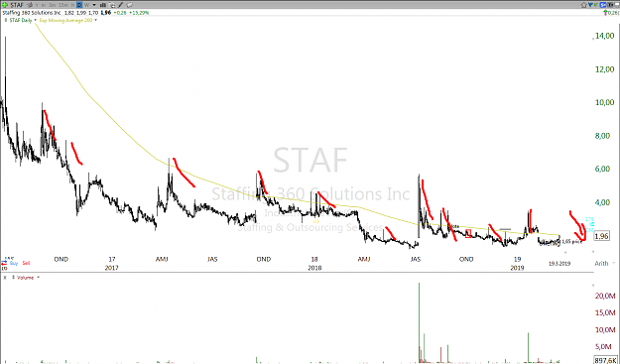620x364 pixels.
Task: Select the hourly (h) timeframe button
Action: point(72,5)
